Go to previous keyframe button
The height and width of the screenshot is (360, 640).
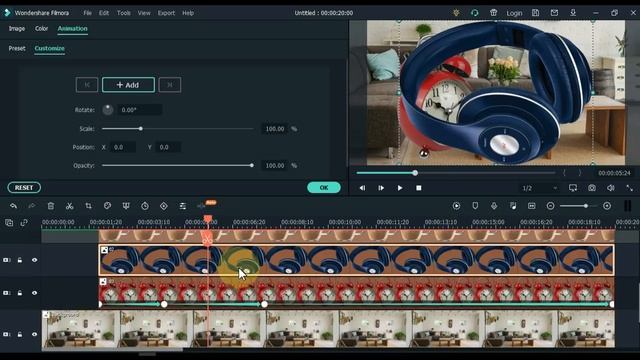point(87,85)
